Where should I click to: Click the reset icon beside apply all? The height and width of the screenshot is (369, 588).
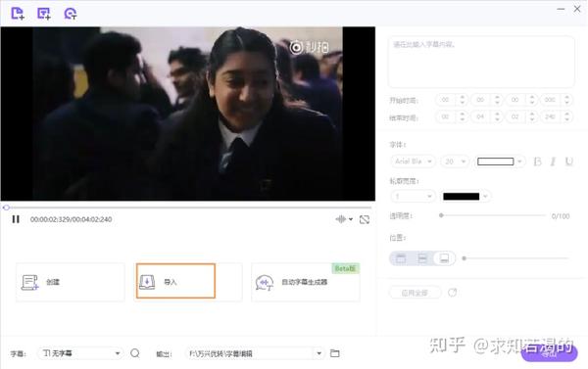pos(452,293)
